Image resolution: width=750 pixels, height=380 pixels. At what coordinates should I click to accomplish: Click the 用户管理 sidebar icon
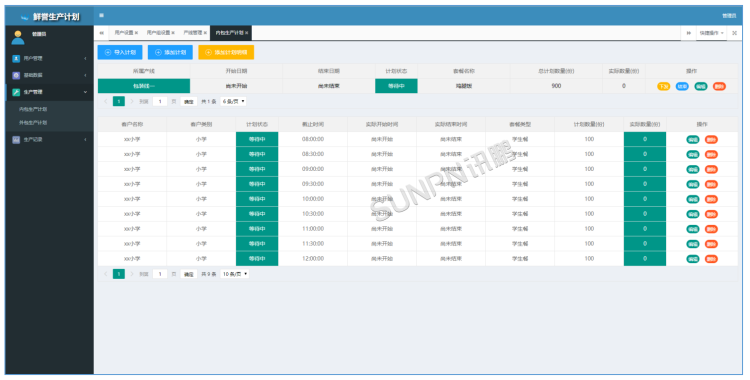point(16,58)
